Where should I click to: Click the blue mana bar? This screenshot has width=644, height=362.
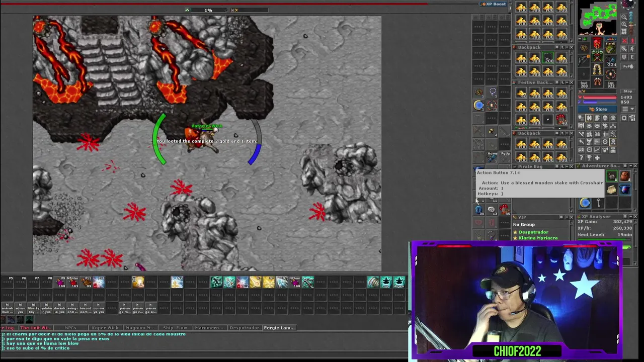click(599, 102)
